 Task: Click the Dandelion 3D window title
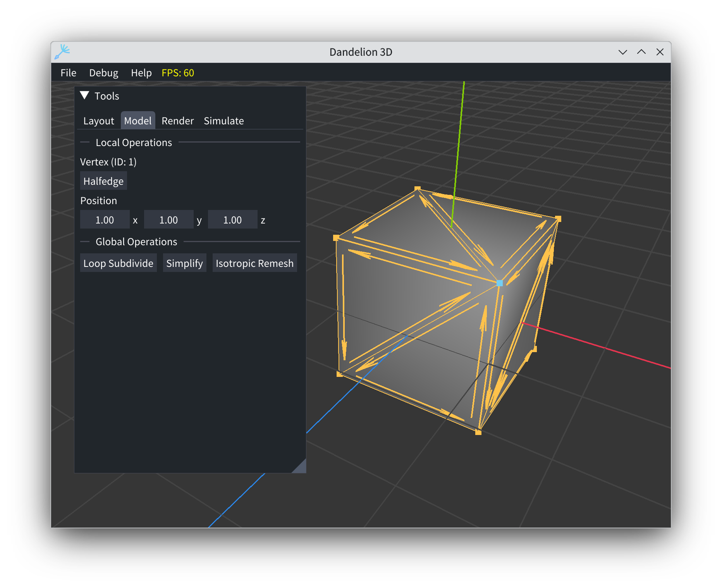pos(361,52)
